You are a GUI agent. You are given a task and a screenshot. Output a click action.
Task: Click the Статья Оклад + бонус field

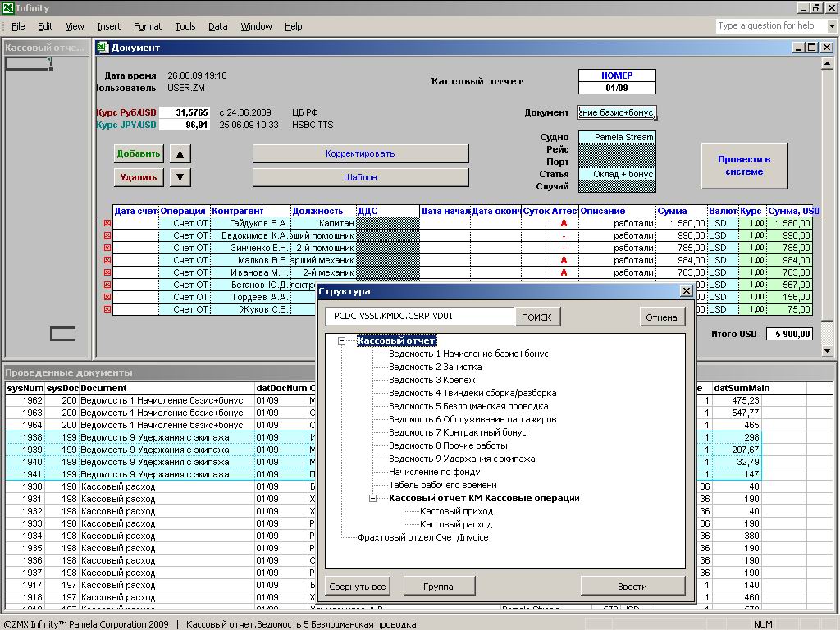617,174
